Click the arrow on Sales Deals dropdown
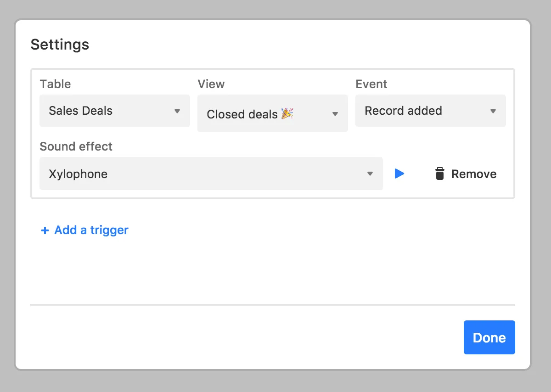This screenshot has height=392, width=551. [x=177, y=111]
